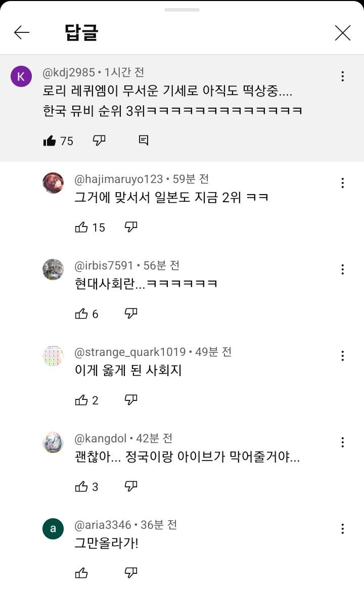The width and height of the screenshot is (364, 590).
Task: Go back using the left arrow
Action: (22, 33)
